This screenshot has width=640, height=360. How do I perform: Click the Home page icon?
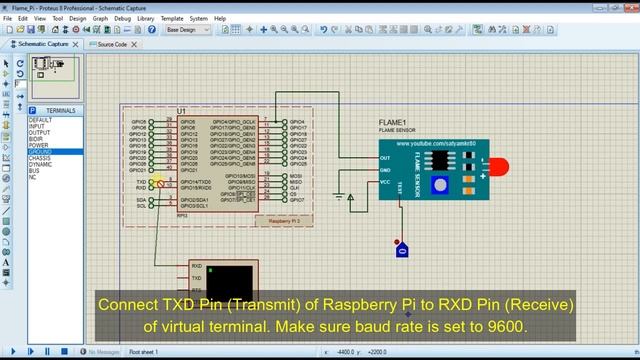pyautogui.click(x=55, y=30)
